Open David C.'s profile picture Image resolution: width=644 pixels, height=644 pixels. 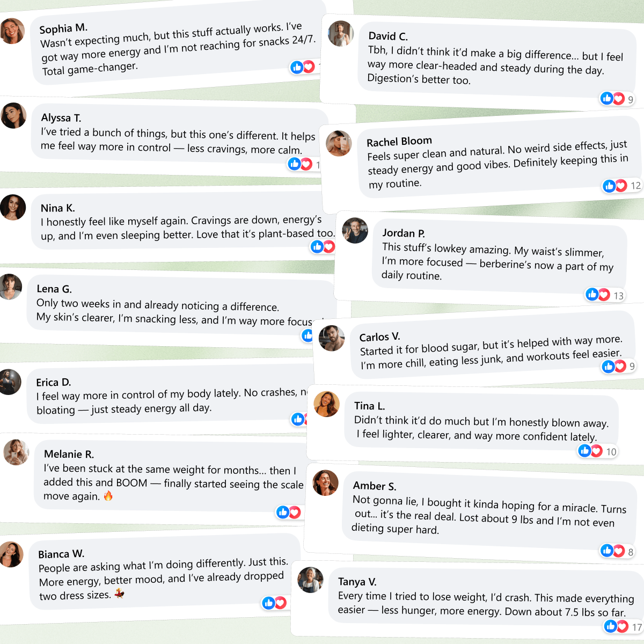[x=341, y=34]
